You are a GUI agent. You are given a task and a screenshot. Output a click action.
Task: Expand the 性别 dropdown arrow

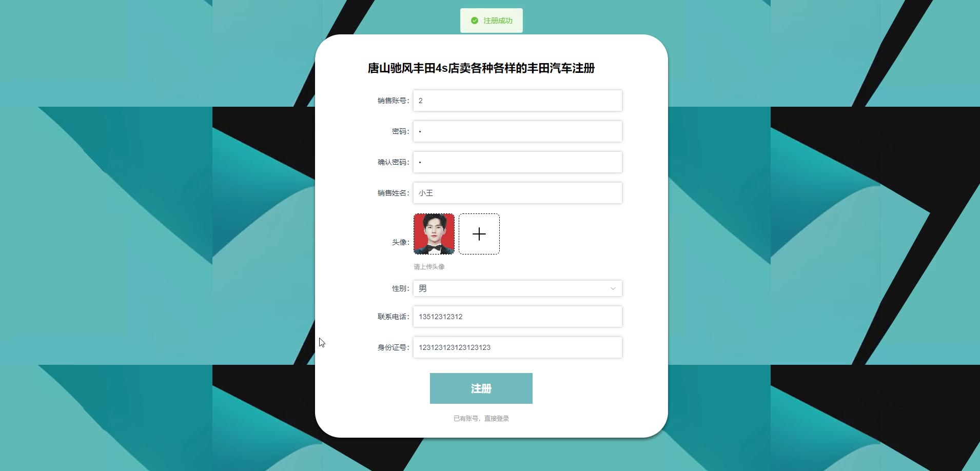coord(613,288)
